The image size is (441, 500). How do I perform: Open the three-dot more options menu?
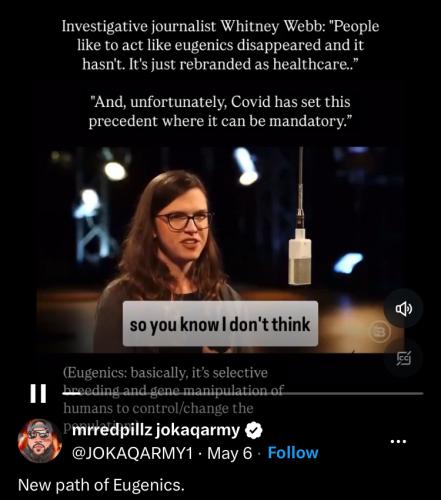(x=398, y=442)
